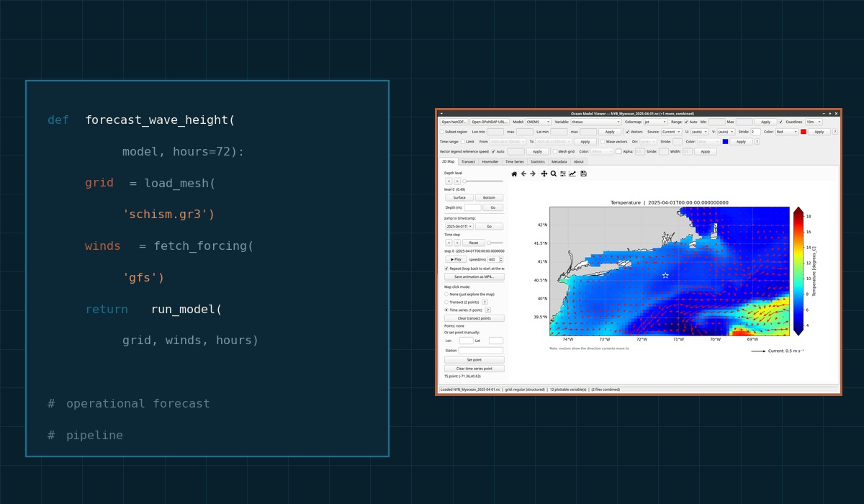
Task: Open window menu icon at title bar left
Action: [441, 113]
